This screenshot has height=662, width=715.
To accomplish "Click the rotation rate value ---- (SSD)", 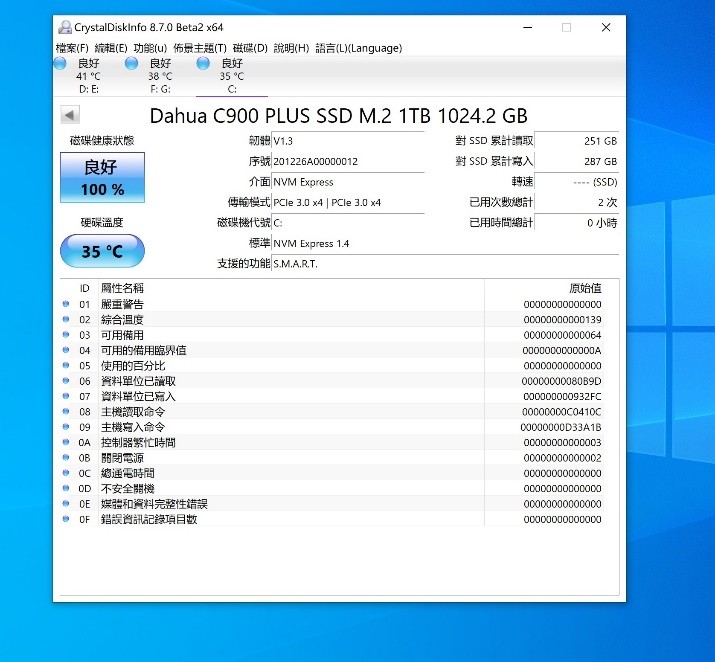I will click(577, 182).
